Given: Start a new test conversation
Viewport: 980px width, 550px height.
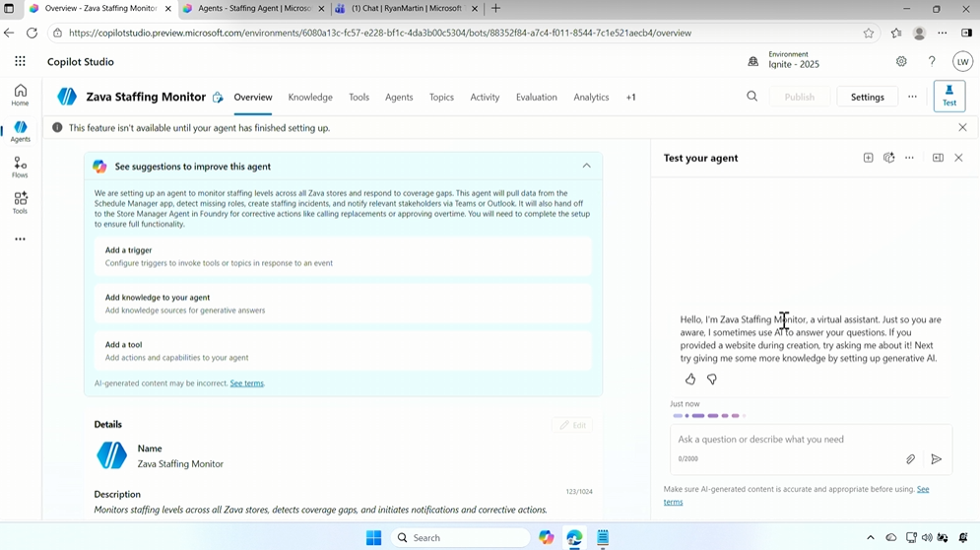Looking at the screenshot, I should tap(868, 158).
